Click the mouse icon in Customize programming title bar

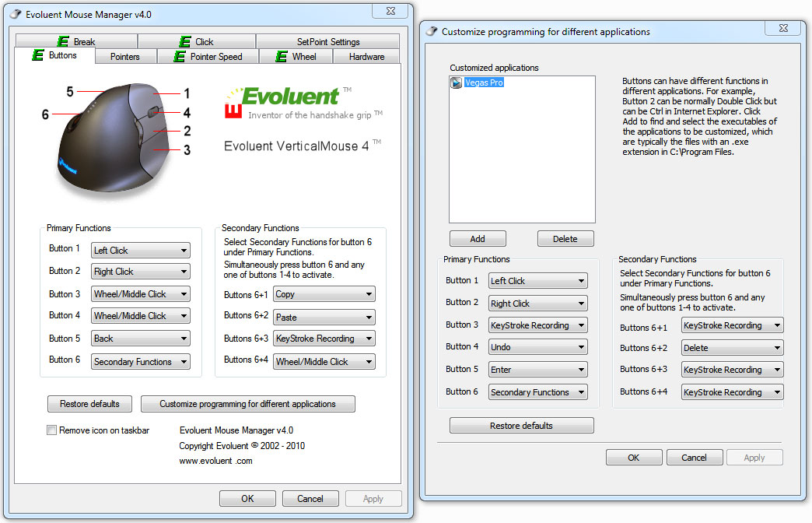(x=430, y=32)
